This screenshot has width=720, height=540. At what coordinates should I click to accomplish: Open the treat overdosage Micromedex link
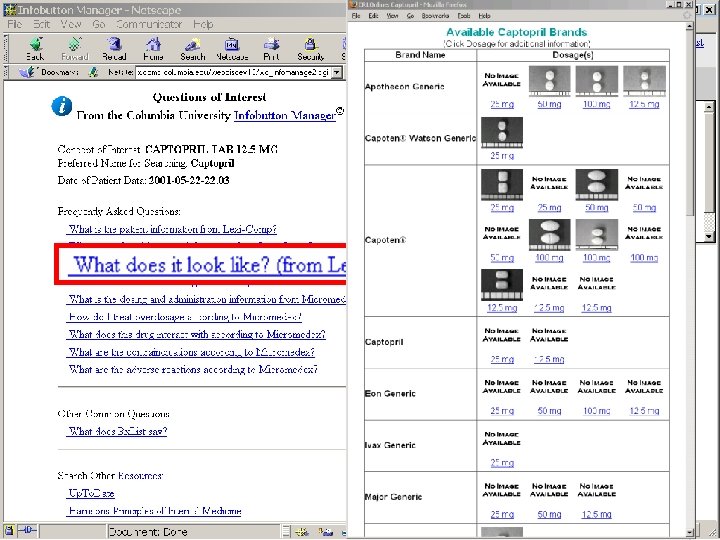pyautogui.click(x=185, y=317)
